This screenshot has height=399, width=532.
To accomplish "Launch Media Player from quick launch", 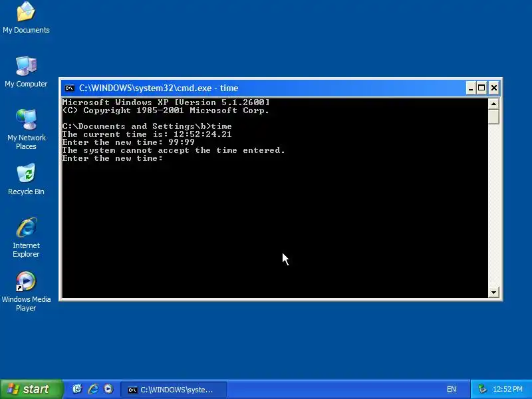I will [108, 389].
